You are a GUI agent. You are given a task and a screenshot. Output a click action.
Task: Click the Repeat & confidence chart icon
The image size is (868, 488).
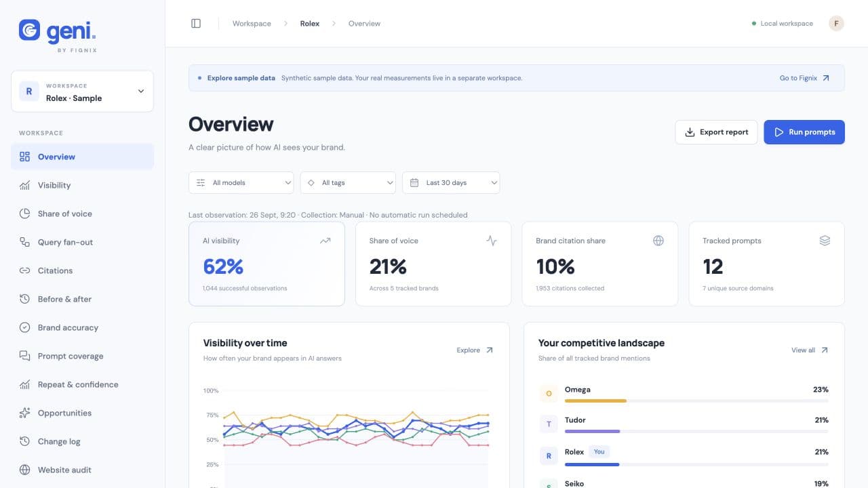pyautogui.click(x=25, y=384)
